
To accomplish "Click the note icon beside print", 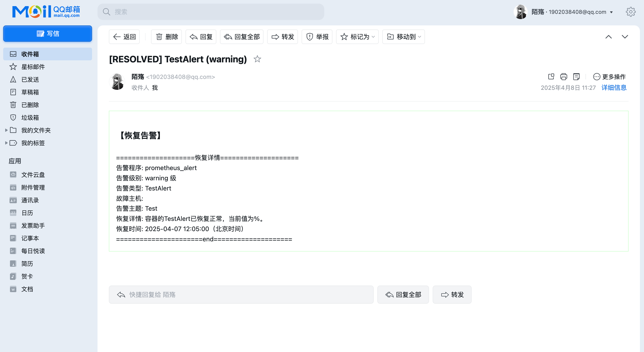I will pos(576,76).
